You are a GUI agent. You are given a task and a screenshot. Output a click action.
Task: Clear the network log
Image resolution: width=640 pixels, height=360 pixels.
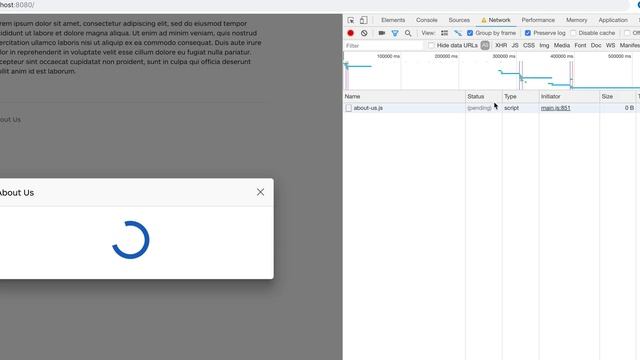(x=364, y=33)
